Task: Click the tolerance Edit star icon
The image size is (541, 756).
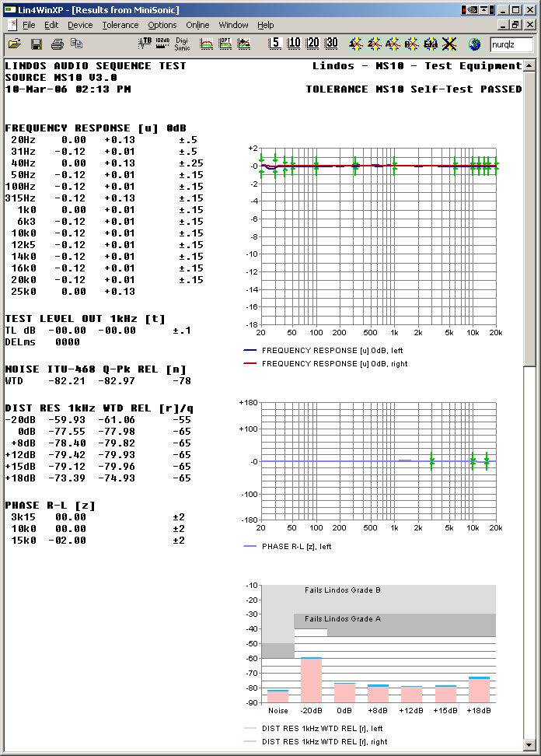Action: [430, 44]
